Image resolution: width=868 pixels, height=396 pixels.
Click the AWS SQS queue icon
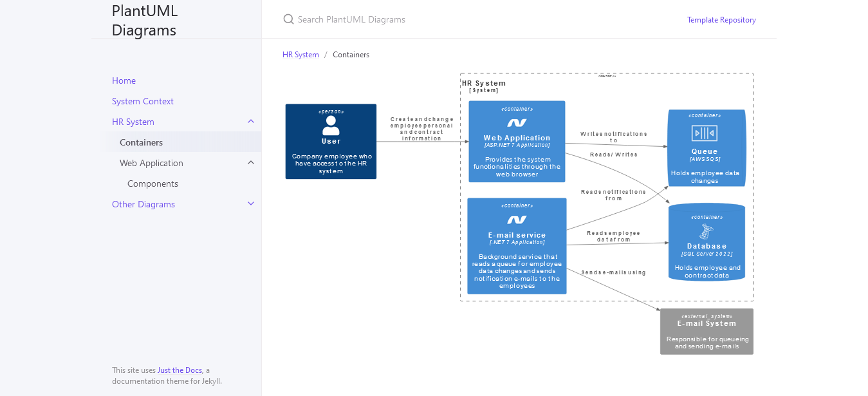pyautogui.click(x=705, y=133)
